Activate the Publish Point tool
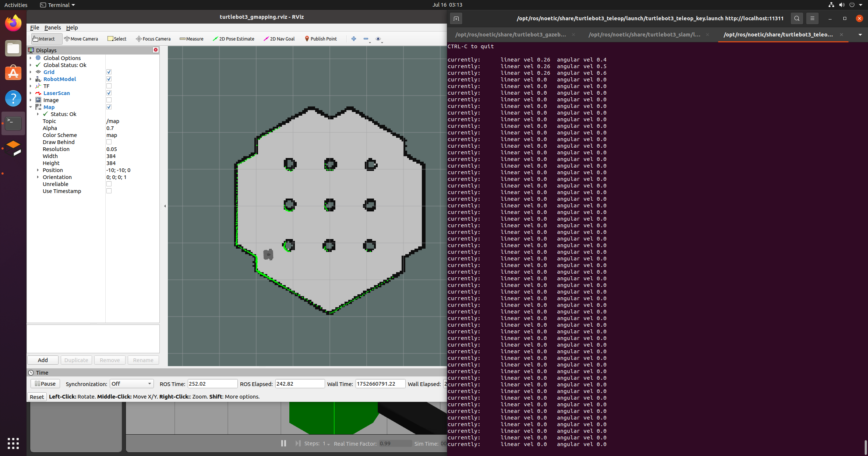This screenshot has height=456, width=868. pos(321,39)
